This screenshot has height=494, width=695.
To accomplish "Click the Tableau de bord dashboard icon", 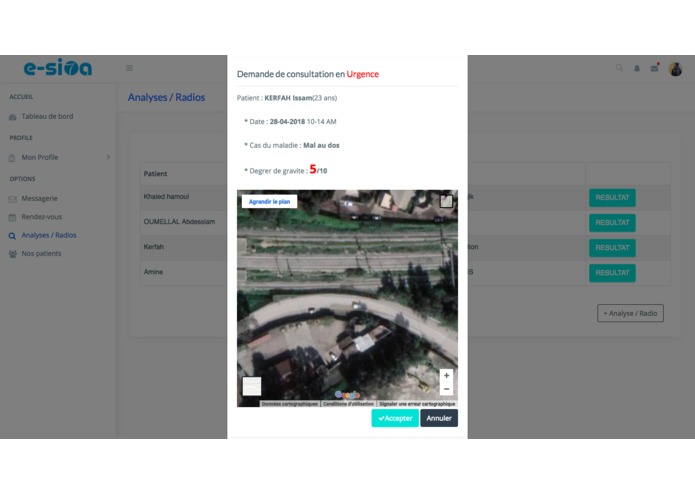I will pyautogui.click(x=12, y=117).
